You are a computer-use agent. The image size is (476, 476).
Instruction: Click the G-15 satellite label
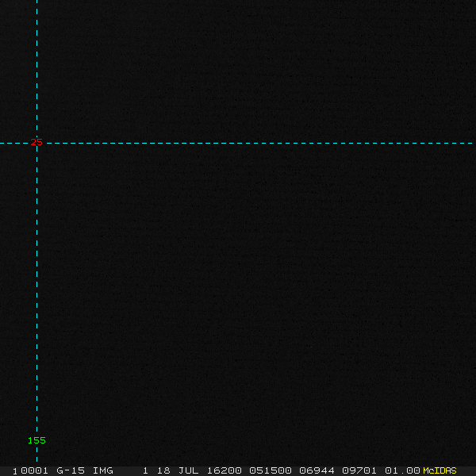point(71,470)
